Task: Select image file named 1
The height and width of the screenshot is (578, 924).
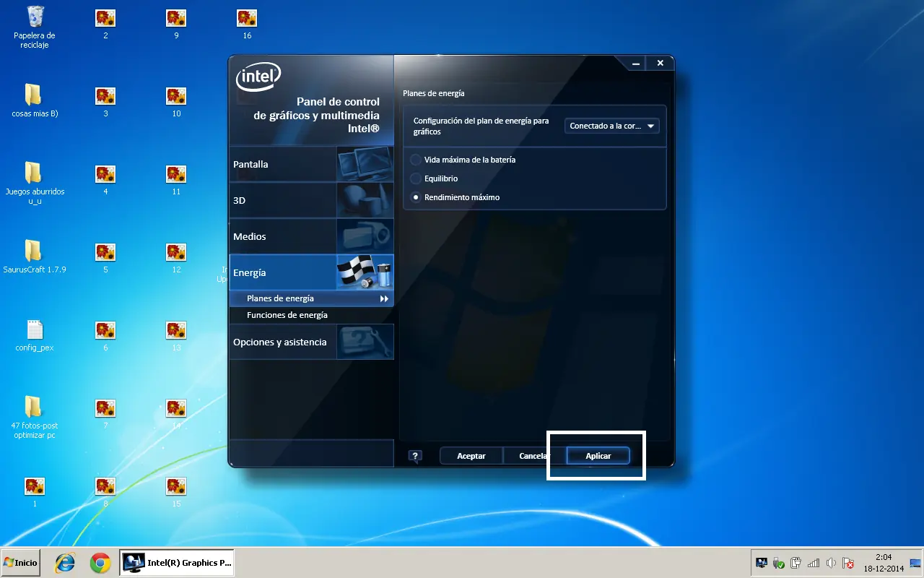Action: [x=35, y=491]
